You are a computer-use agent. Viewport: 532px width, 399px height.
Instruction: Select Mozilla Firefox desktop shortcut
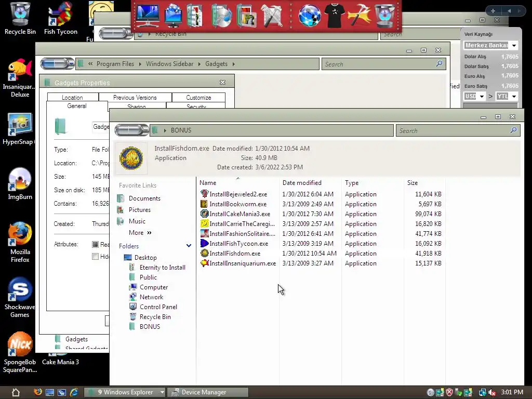[x=20, y=242]
